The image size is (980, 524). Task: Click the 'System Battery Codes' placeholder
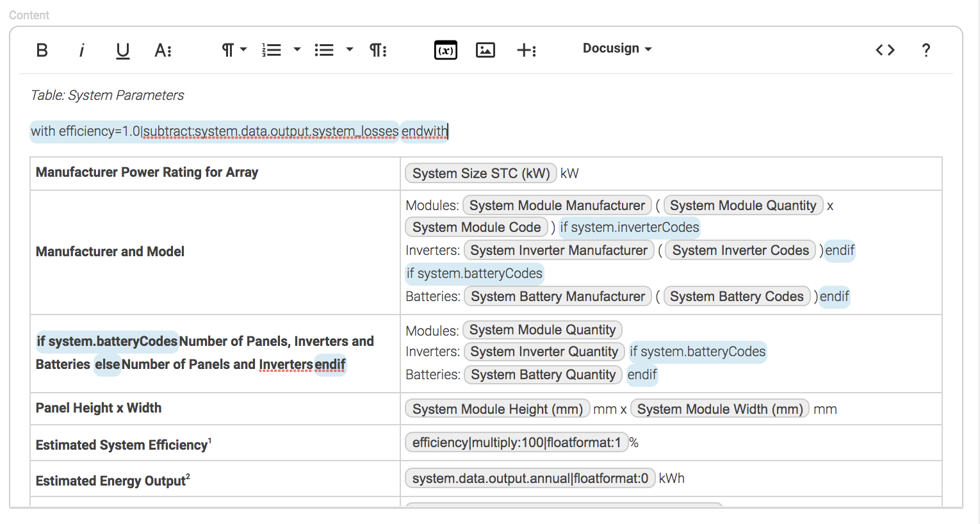click(737, 297)
